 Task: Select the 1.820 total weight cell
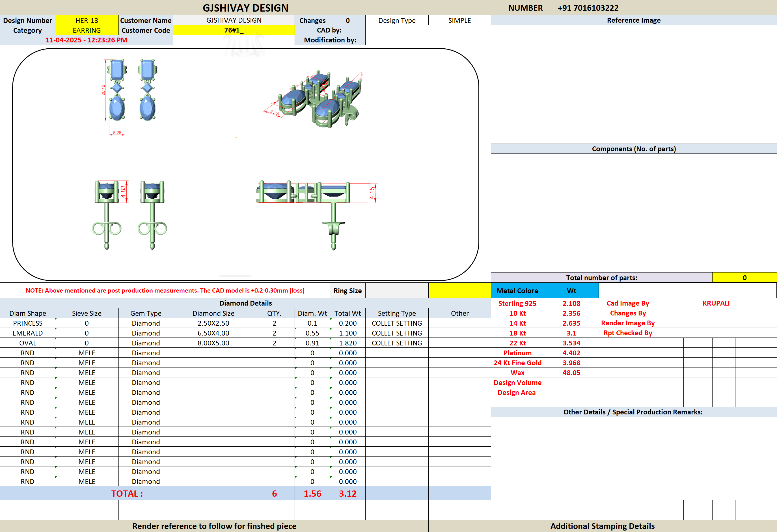[348, 343]
